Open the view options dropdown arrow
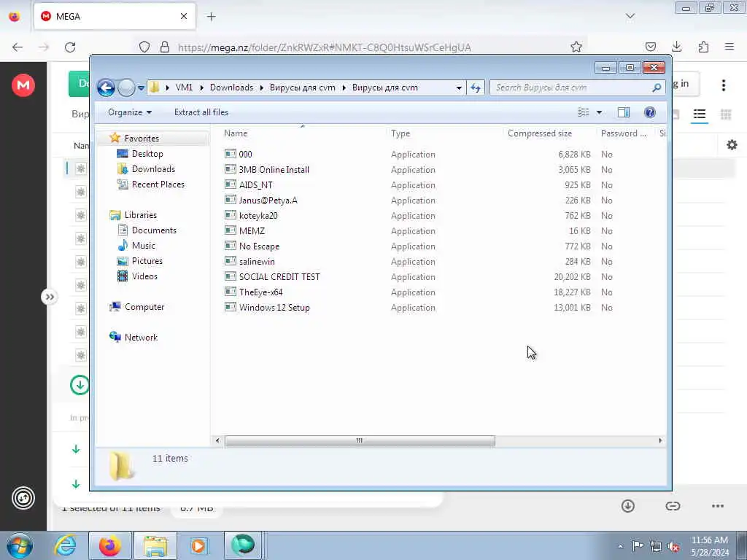The image size is (747, 560). (600, 112)
